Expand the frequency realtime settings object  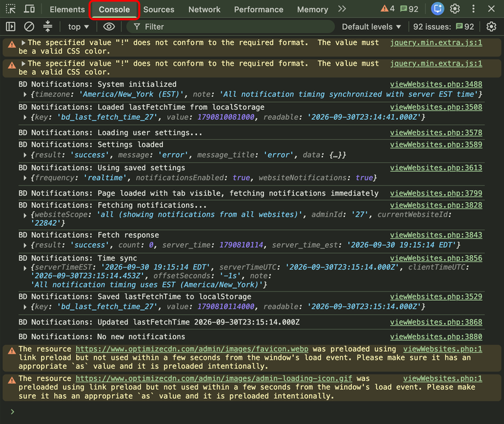tap(25, 178)
